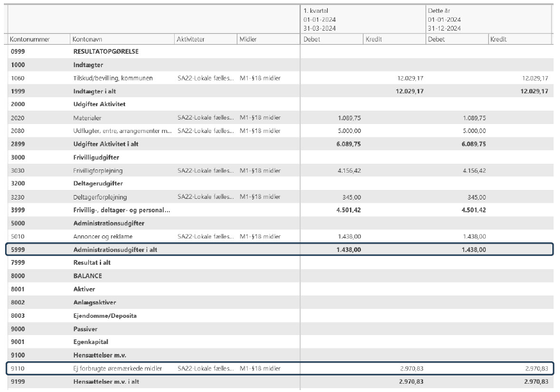This screenshot has width=560, height=392.
Task: Click bold 2.970,83 year credit in row 9199
Action: tap(536, 382)
